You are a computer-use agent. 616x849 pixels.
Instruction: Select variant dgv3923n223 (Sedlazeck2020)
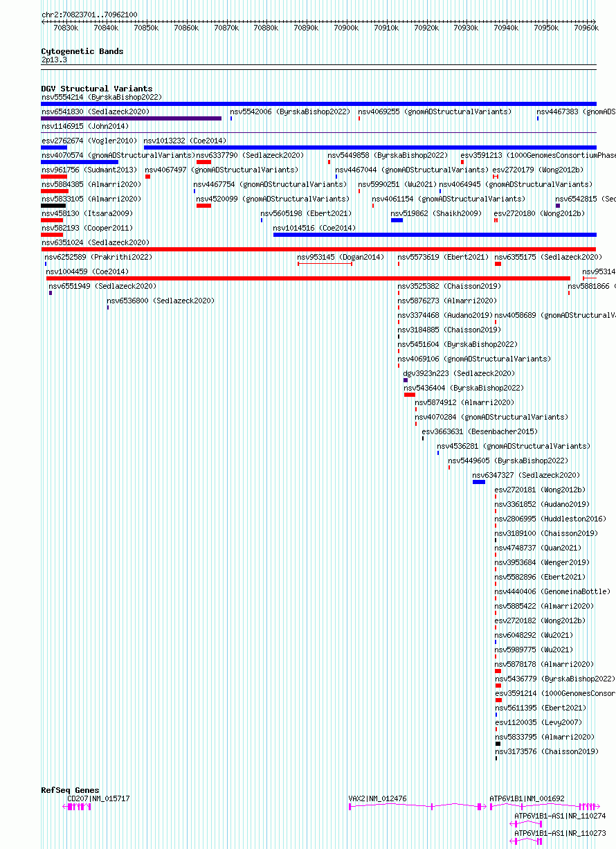click(x=459, y=374)
